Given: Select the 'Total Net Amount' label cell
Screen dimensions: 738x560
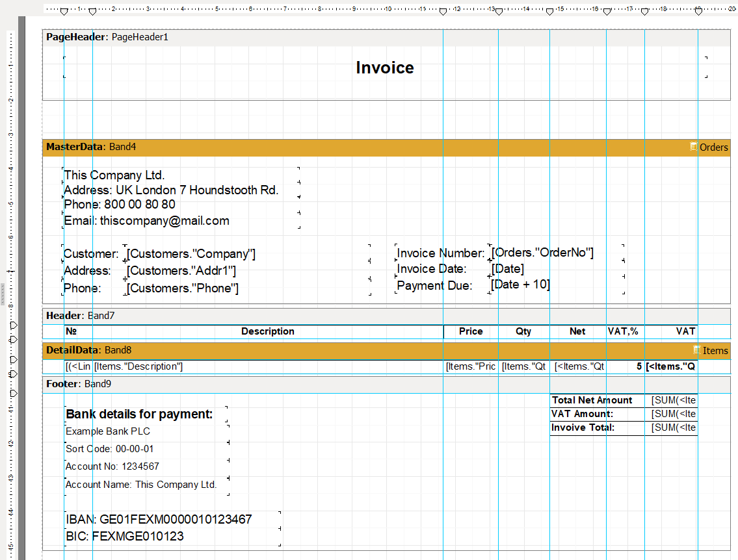Looking at the screenshot, I should point(598,401).
